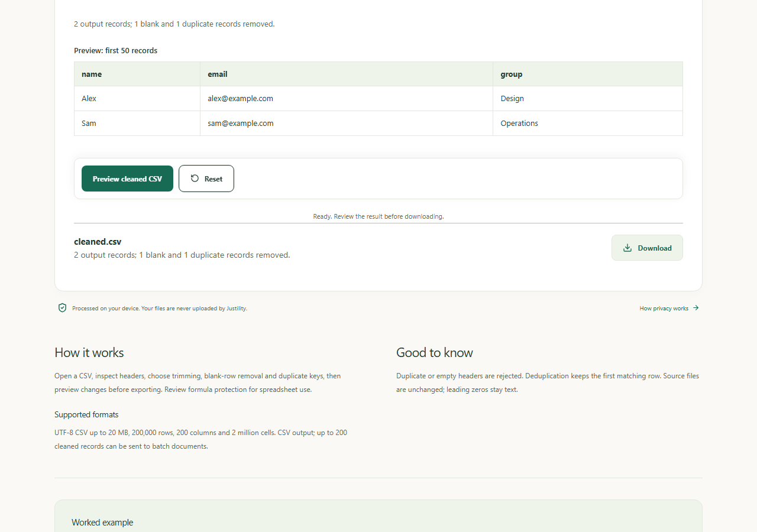Screen dimensions: 757x532
Task: Select the email column header
Action: click(347, 74)
